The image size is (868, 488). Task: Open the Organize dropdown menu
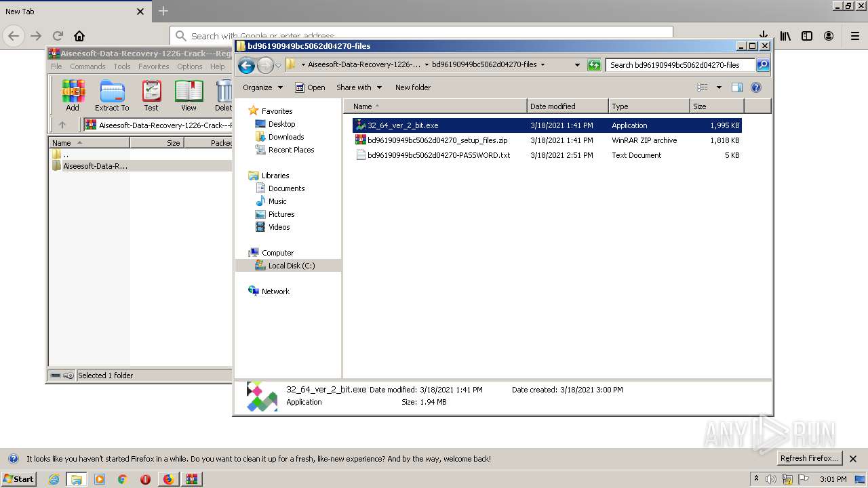coord(262,87)
